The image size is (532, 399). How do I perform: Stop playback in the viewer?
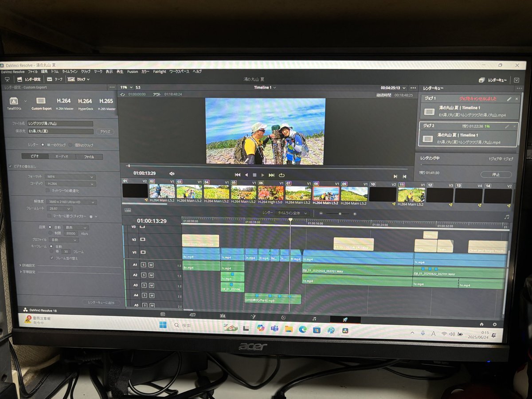click(254, 175)
